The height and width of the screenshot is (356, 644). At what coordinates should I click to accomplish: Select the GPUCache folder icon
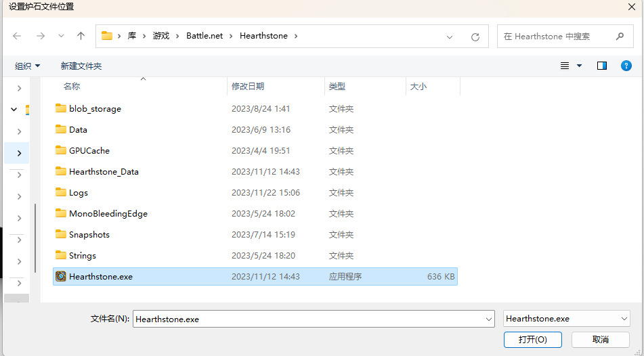tap(61, 150)
